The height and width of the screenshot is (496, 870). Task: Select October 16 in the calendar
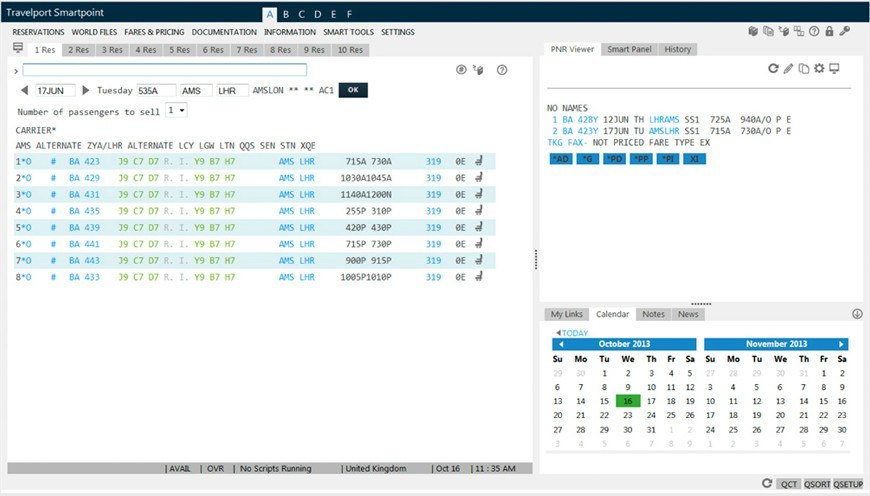[x=628, y=401]
